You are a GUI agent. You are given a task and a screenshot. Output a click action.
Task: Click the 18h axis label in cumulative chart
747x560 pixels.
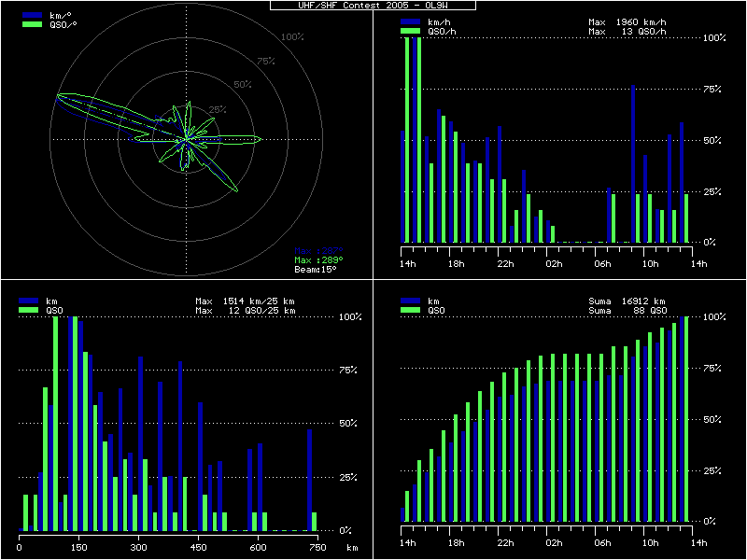[x=456, y=543]
